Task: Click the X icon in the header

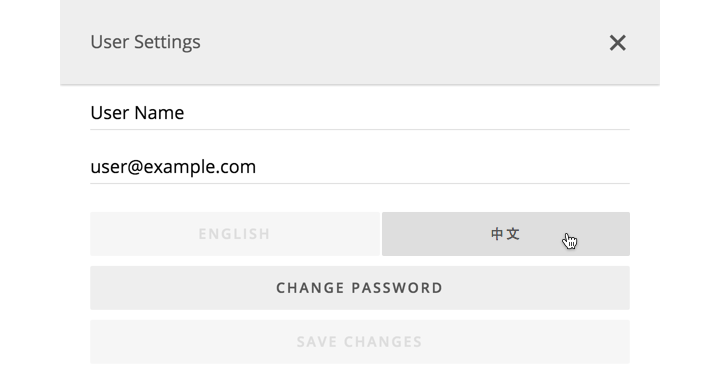Action: tap(618, 43)
